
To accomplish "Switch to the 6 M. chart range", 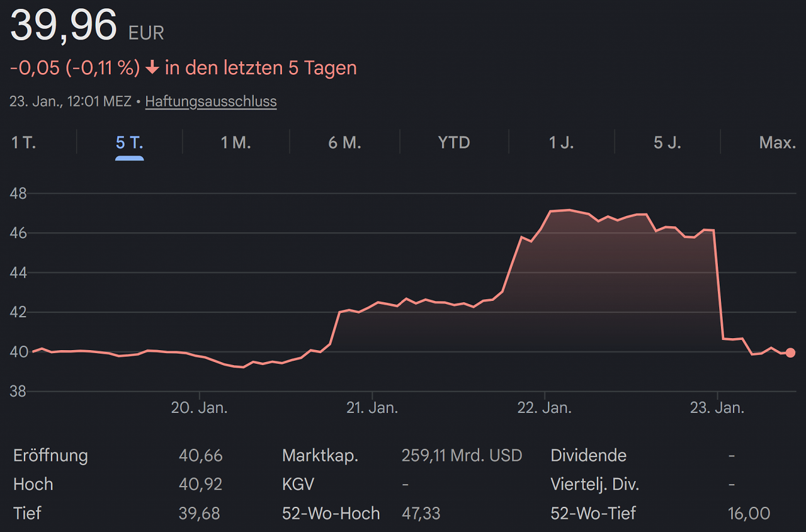I will 344,142.
